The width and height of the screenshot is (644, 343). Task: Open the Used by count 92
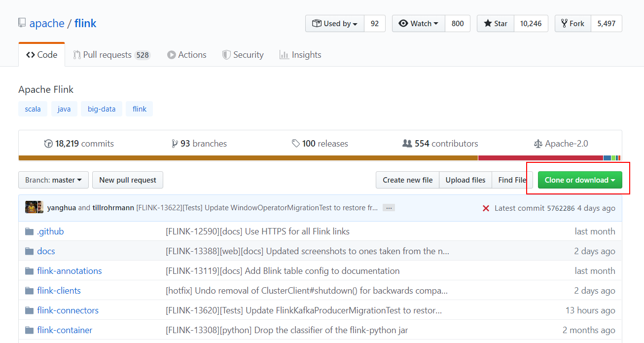point(375,24)
